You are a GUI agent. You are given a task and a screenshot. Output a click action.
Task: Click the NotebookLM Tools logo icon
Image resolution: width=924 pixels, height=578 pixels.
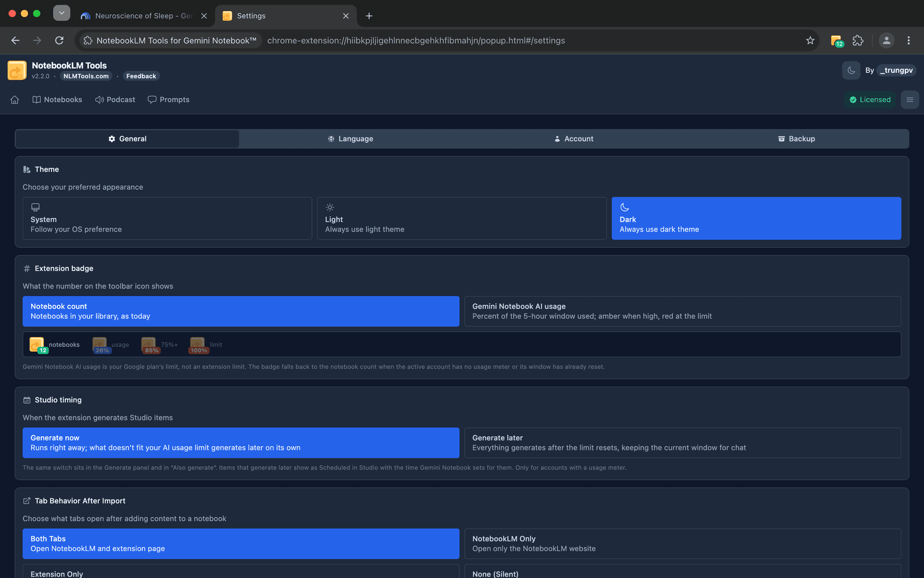pos(17,70)
